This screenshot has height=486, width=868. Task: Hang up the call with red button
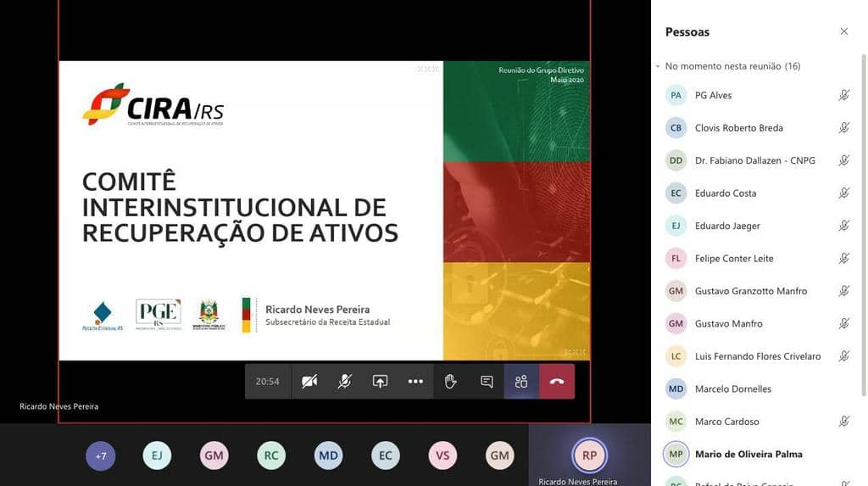coord(557,382)
